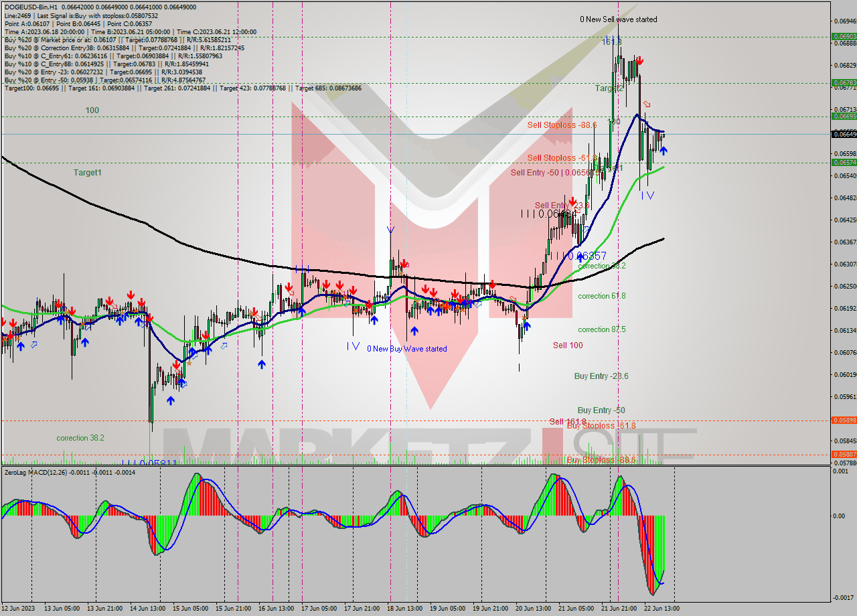The width and height of the screenshot is (857, 616).
Task: Click the 0.06829 price axis value
Action: pyautogui.click(x=846, y=66)
